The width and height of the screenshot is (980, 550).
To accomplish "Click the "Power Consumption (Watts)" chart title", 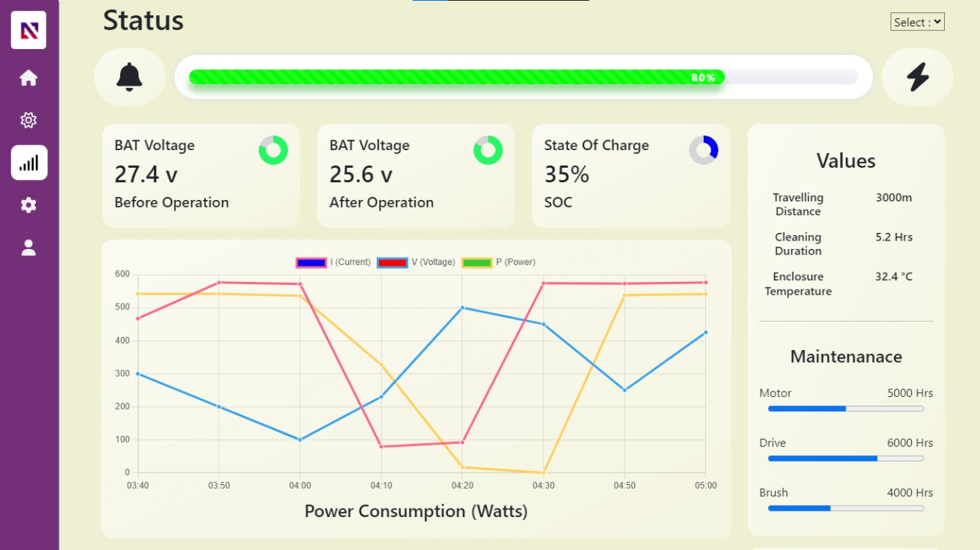I will click(416, 512).
